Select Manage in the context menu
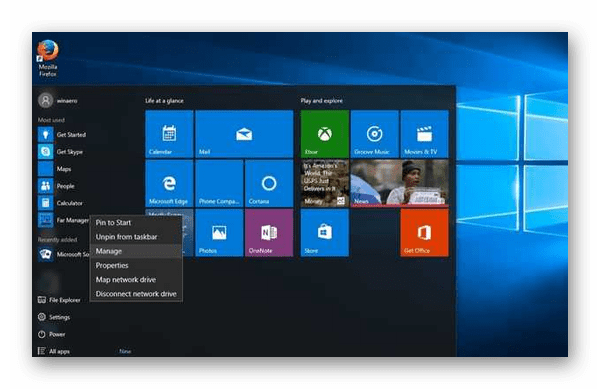 click(x=136, y=251)
